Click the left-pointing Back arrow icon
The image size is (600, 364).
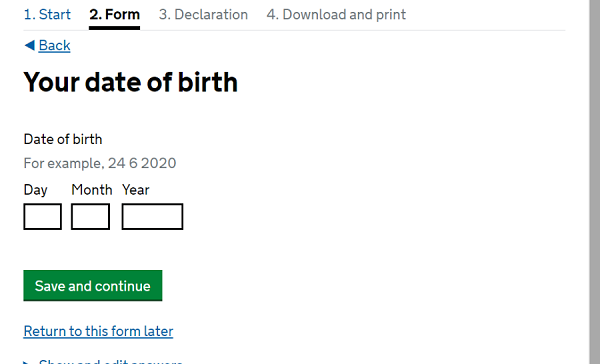click(29, 46)
